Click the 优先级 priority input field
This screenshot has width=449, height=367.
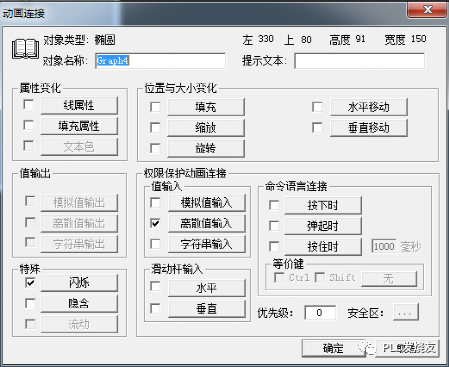[320, 313]
